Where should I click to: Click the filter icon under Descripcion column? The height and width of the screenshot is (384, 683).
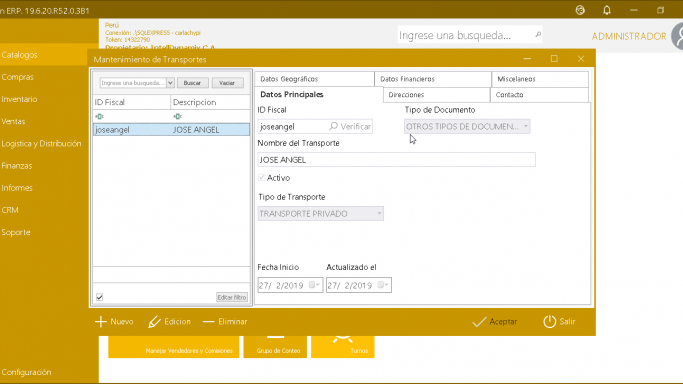click(x=177, y=116)
